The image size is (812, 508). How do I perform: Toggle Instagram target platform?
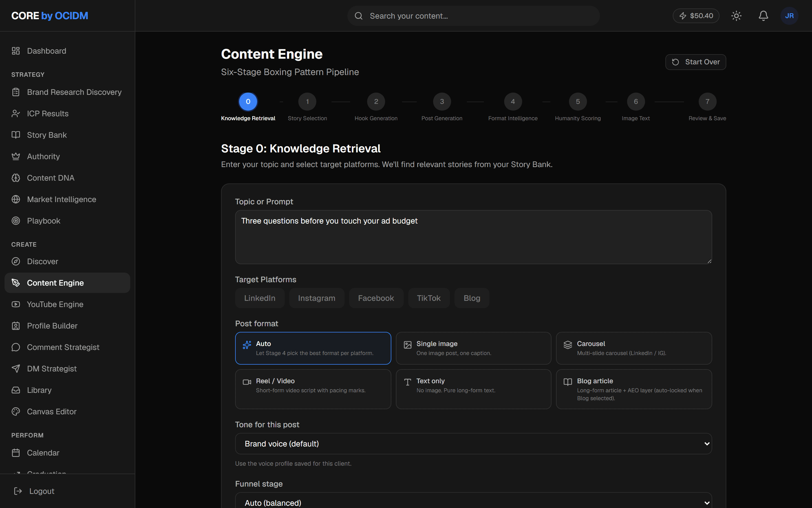(317, 298)
